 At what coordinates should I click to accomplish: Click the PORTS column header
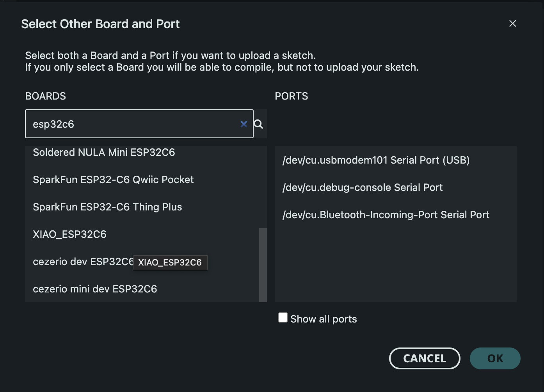(291, 96)
